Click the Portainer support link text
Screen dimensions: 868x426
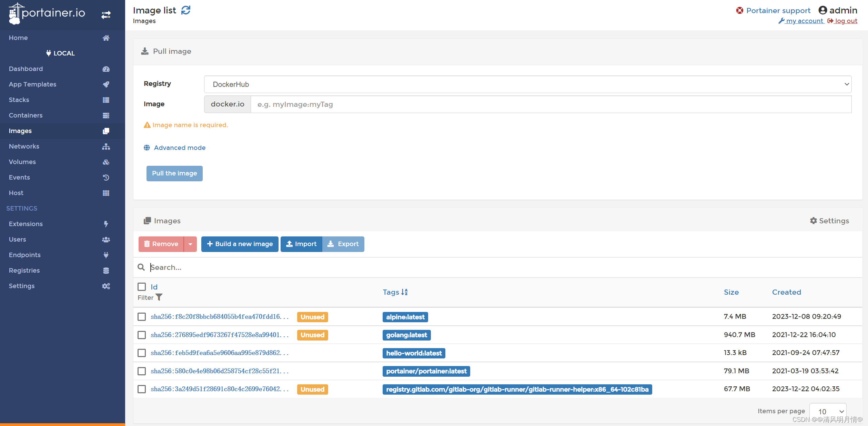[778, 11]
